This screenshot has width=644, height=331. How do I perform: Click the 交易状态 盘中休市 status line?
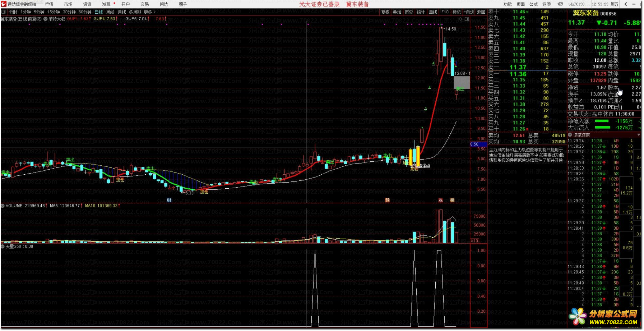pyautogui.click(x=601, y=114)
